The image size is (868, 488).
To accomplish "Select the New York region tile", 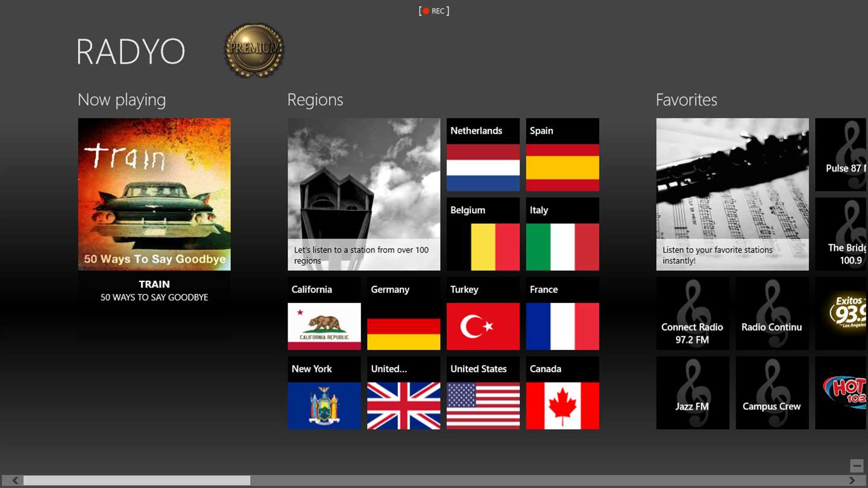I will tap(324, 393).
